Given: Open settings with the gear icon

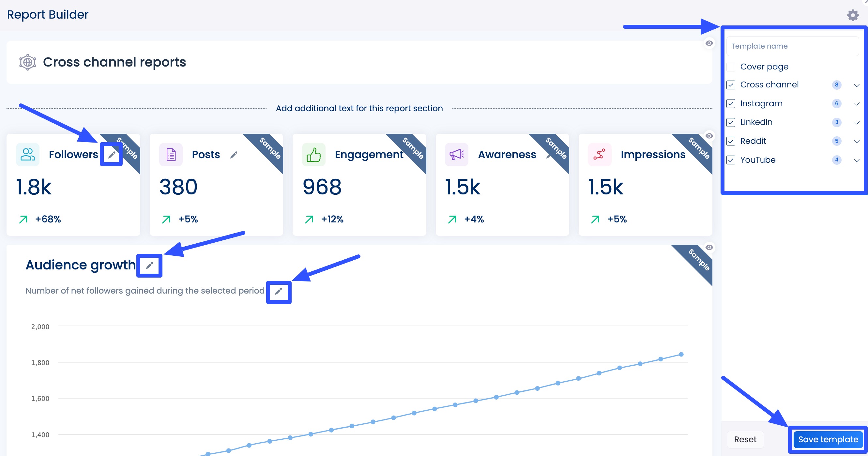Looking at the screenshot, I should coord(853,15).
